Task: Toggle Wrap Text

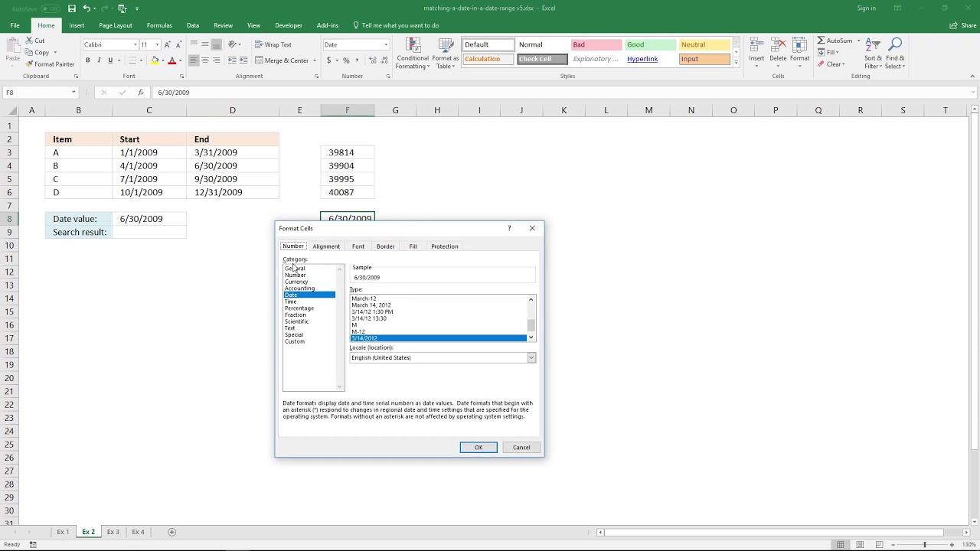Action: (x=273, y=44)
